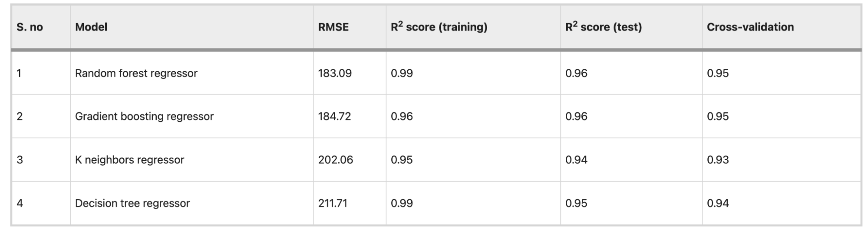Click RMSE value 211.71

pyautogui.click(x=333, y=203)
